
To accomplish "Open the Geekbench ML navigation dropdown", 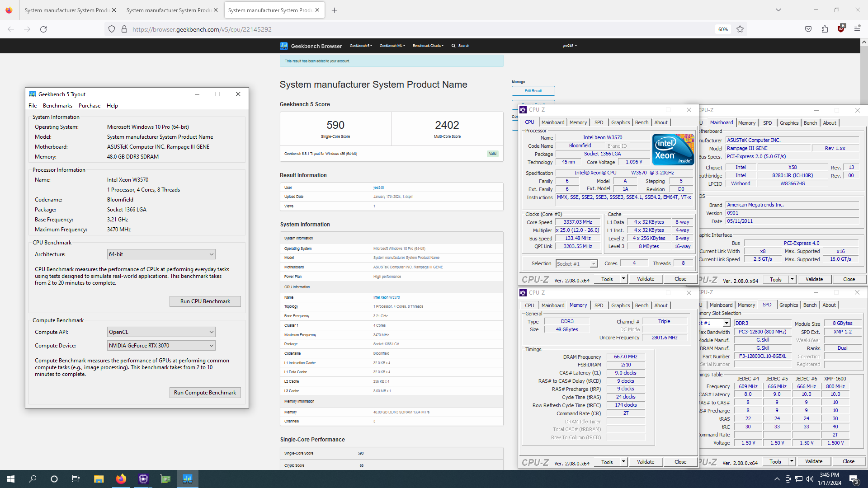I will (x=392, y=46).
